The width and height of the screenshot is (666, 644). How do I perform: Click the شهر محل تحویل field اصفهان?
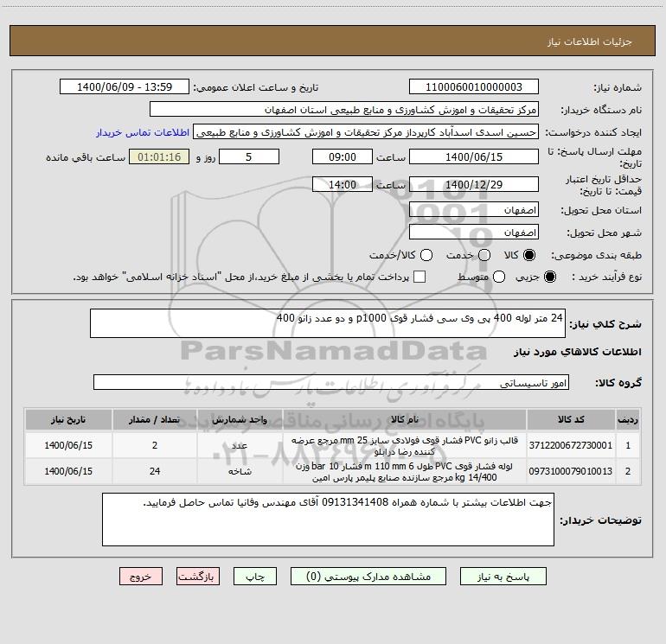click(474, 232)
